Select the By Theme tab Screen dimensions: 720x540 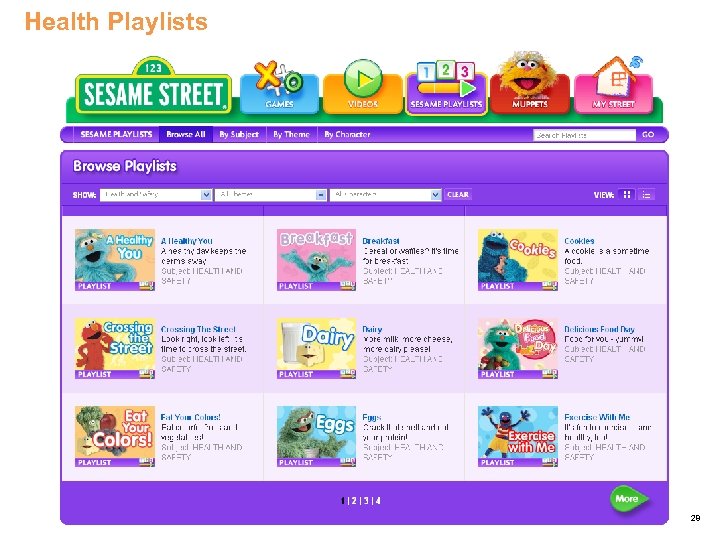tap(291, 135)
